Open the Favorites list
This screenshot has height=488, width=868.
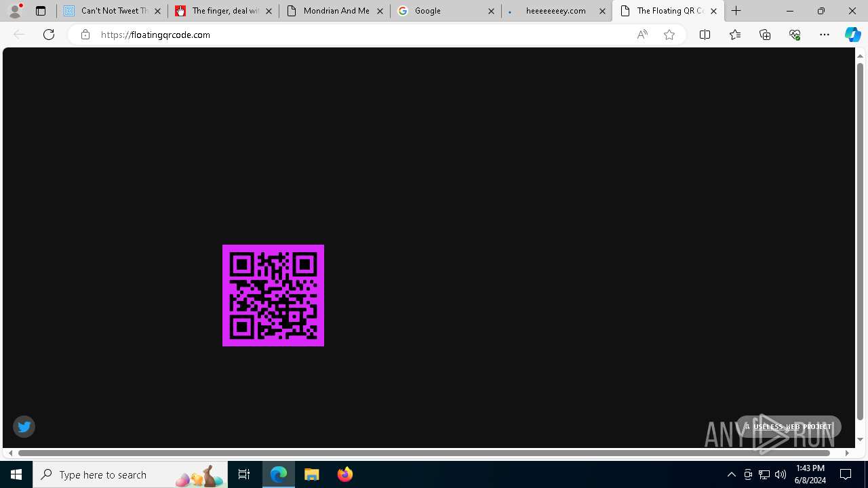click(735, 35)
